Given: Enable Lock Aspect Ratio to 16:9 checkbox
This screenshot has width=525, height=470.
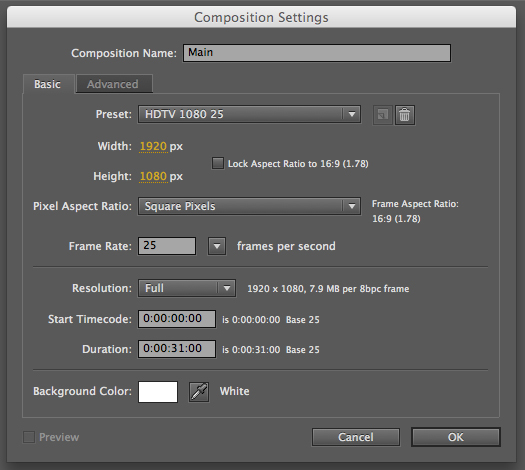Looking at the screenshot, I should coord(218,163).
